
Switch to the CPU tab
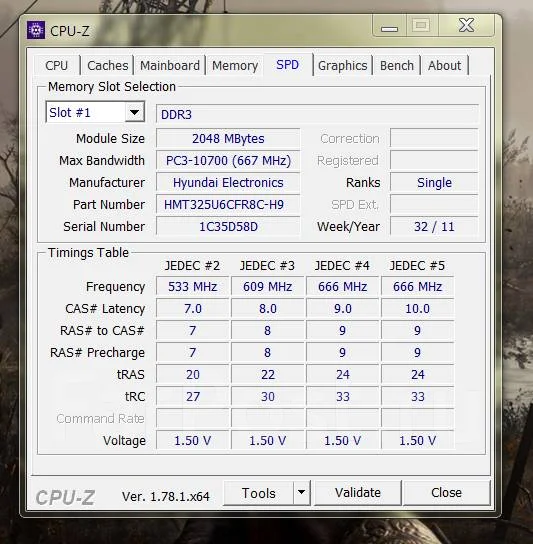click(x=57, y=65)
